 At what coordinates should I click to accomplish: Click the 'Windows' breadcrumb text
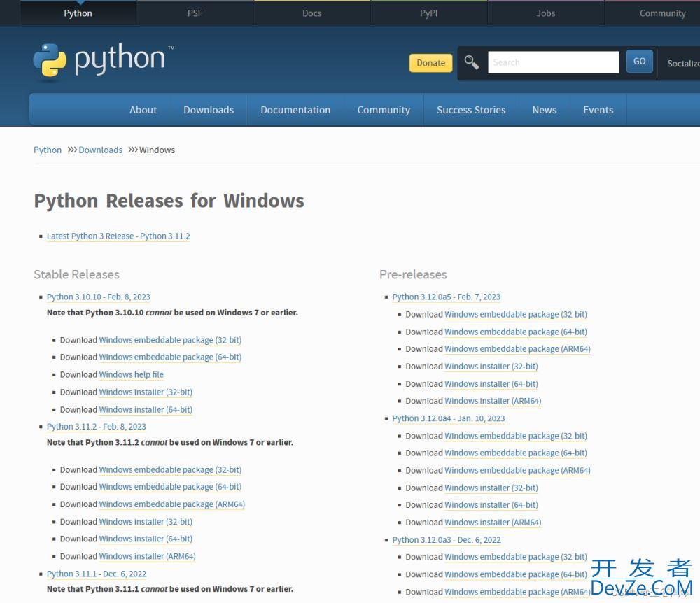[x=157, y=150]
